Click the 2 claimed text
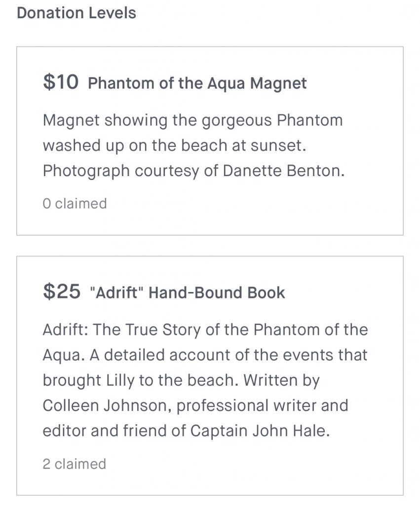The image size is (420, 505). coord(74,464)
